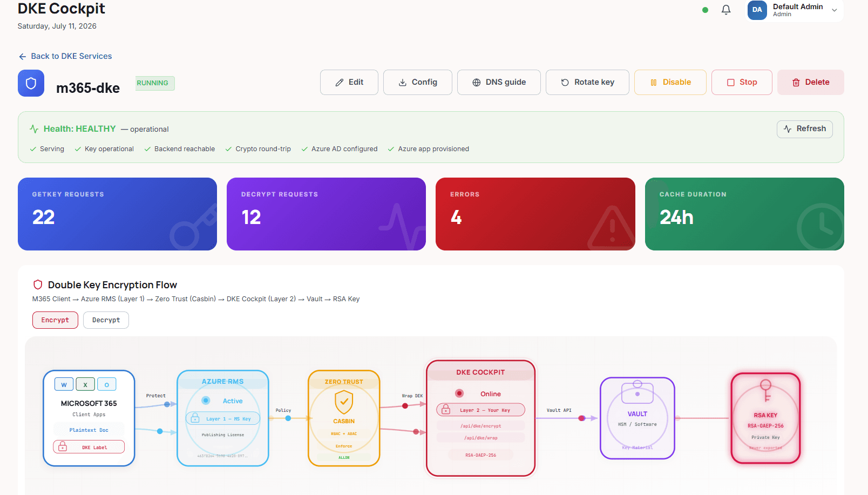Select the 'Plaintext Doc' item
Viewport: 868px width, 495px height.
tap(89, 430)
